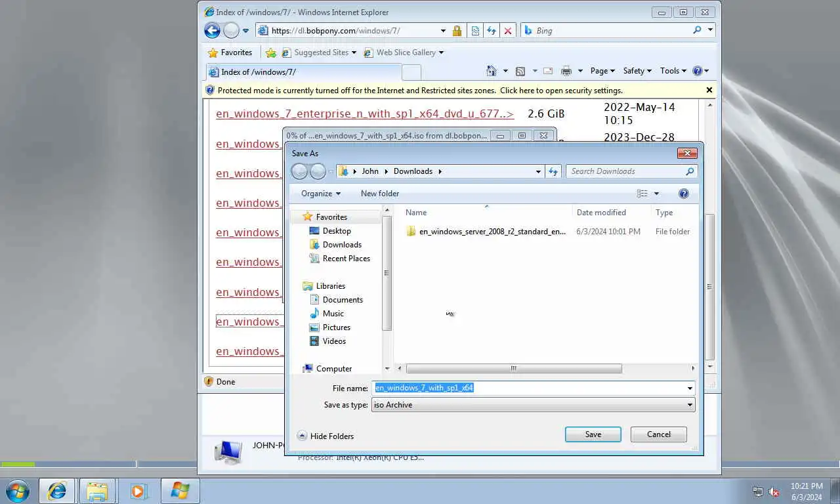Select the en_windows_server_2008_r2_standard folder
The height and width of the screenshot is (504, 840).
coord(486,232)
